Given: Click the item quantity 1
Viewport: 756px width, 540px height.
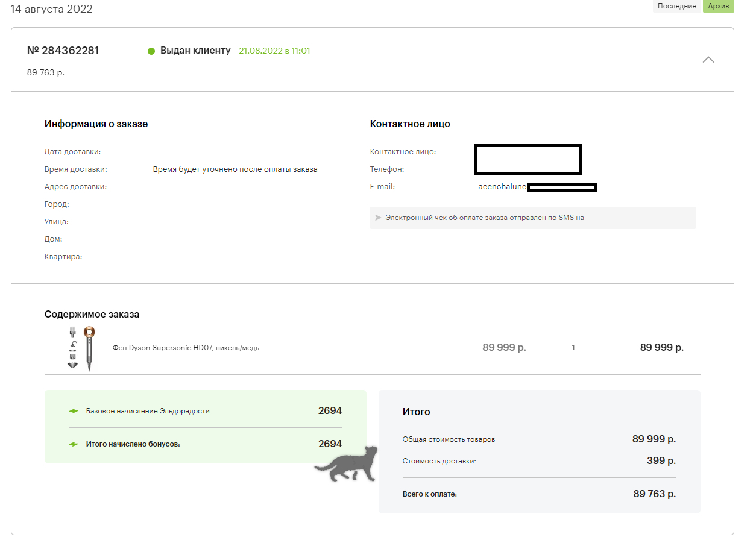Looking at the screenshot, I should click(x=573, y=348).
